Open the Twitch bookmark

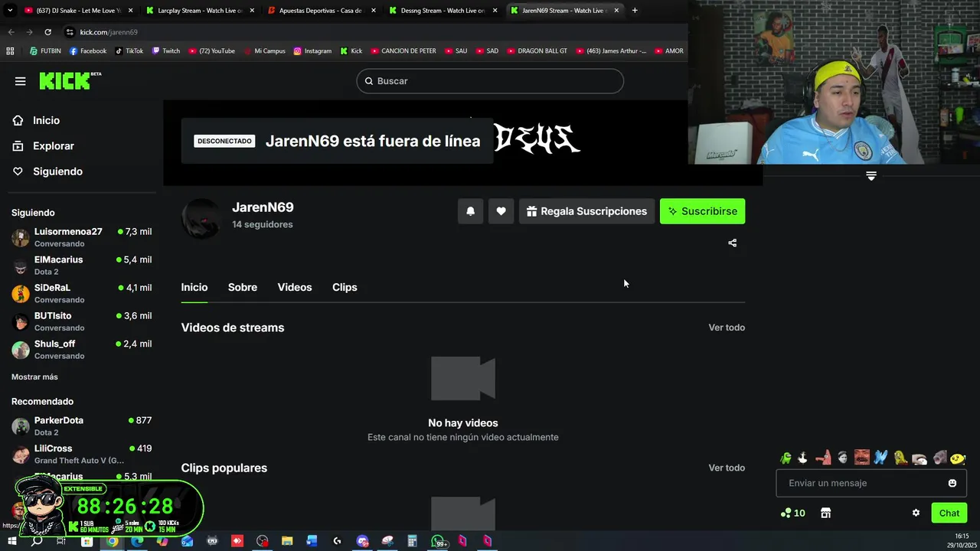[165, 51]
